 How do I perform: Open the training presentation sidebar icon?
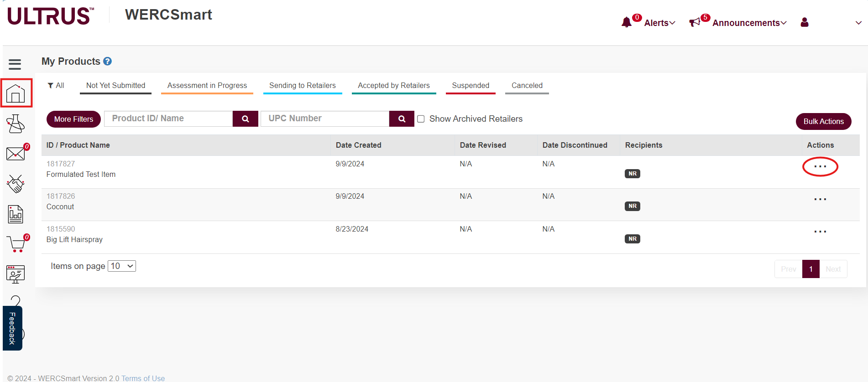tap(16, 274)
